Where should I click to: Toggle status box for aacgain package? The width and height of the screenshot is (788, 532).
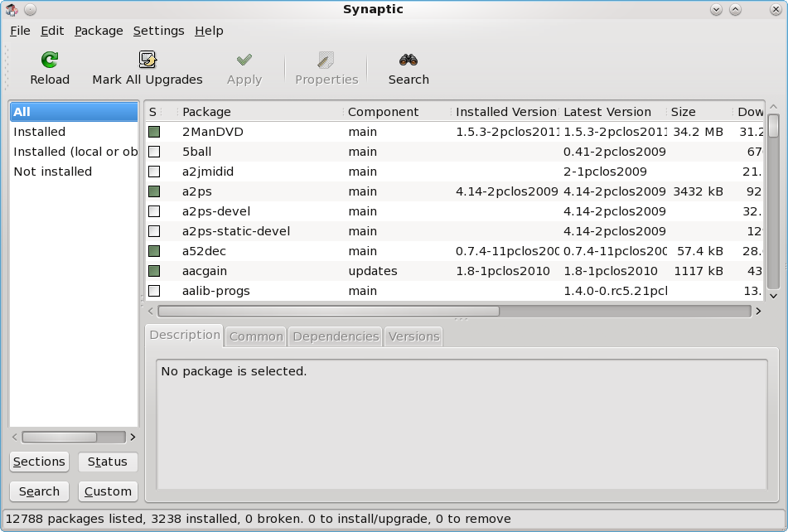(x=154, y=271)
